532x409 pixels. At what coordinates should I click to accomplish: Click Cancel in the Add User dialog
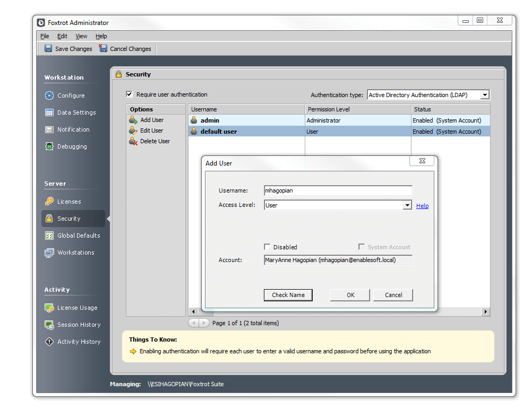click(393, 295)
